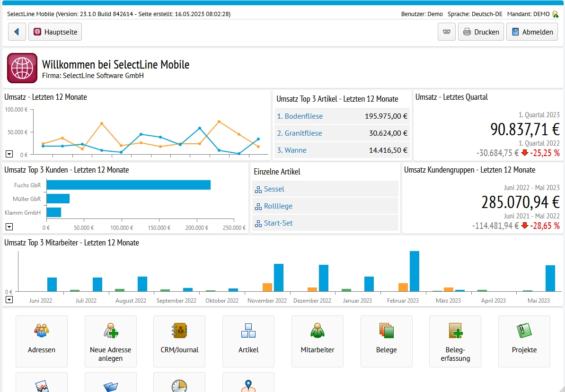The height and width of the screenshot is (392, 565).
Task: Open the Artikel tile
Action: coord(248,341)
